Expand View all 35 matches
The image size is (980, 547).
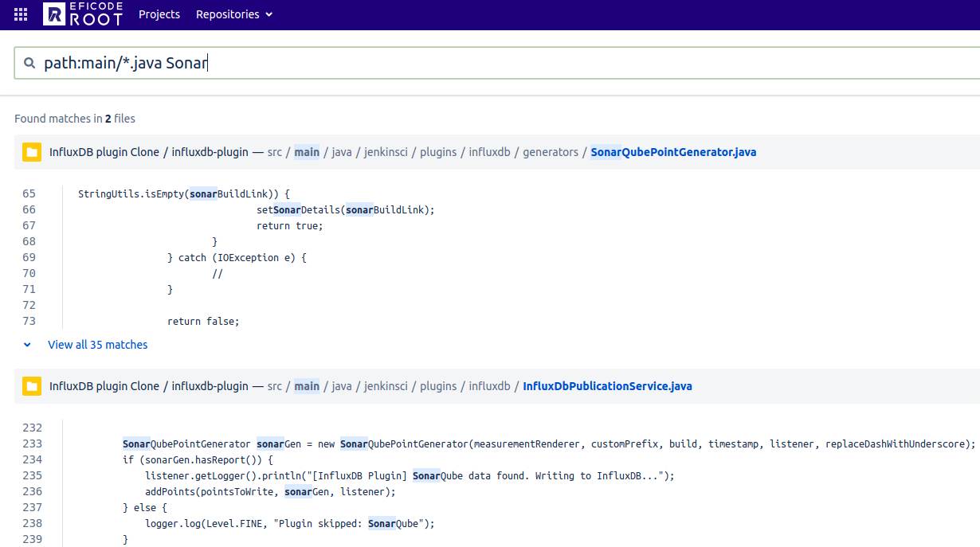pos(98,345)
